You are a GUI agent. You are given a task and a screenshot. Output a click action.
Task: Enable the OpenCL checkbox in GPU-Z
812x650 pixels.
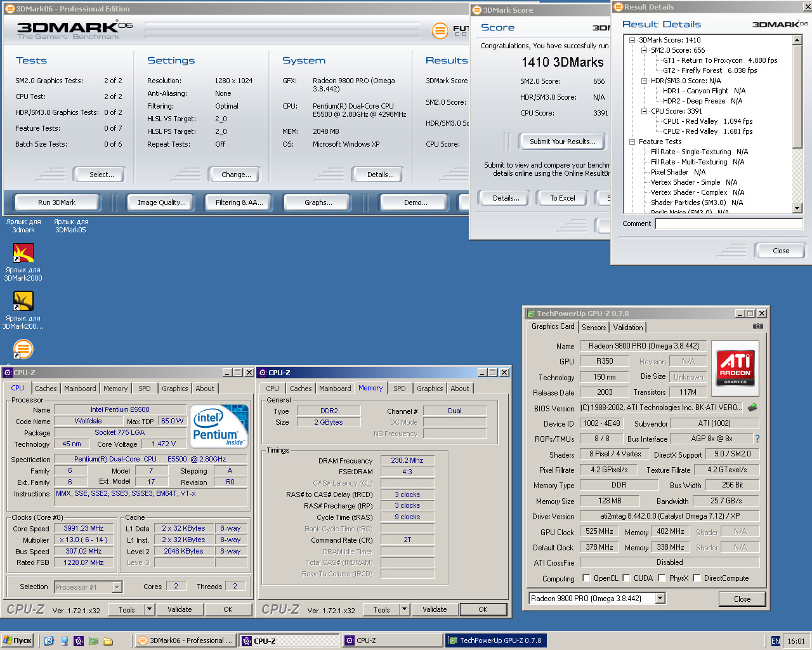[586, 578]
